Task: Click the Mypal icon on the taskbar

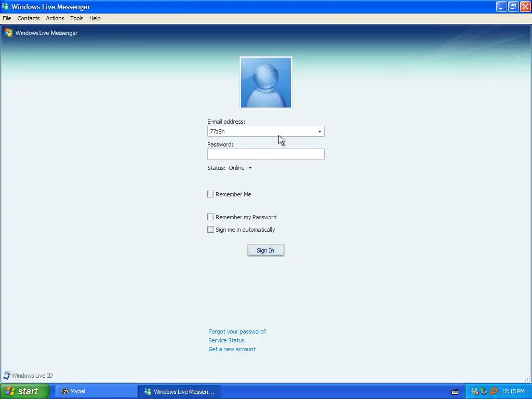Action: [x=64, y=391]
